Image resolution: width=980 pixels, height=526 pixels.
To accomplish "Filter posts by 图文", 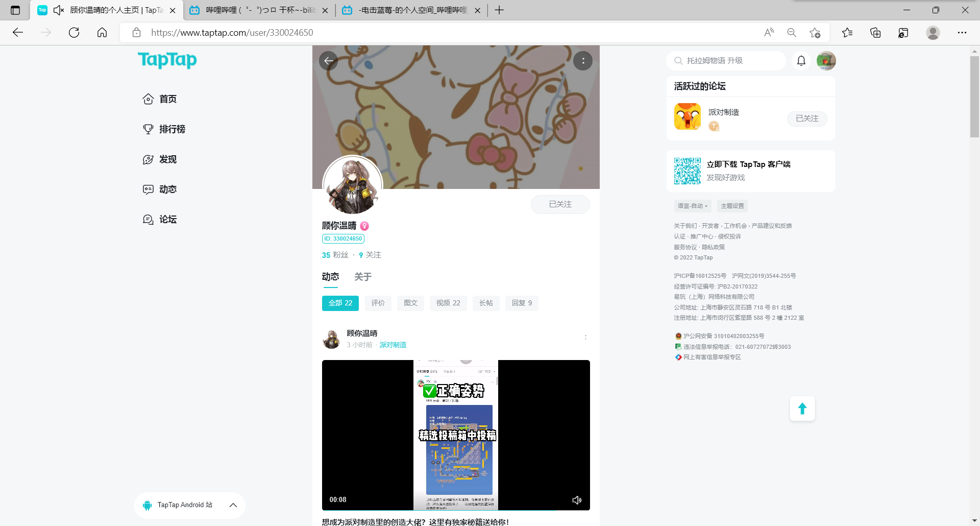I will tap(411, 303).
